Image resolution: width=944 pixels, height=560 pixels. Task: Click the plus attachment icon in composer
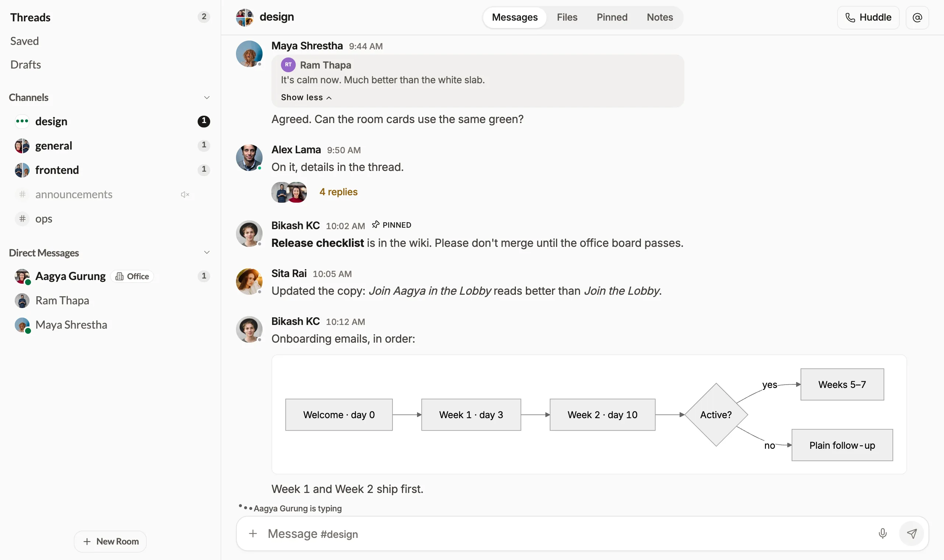pos(253,533)
